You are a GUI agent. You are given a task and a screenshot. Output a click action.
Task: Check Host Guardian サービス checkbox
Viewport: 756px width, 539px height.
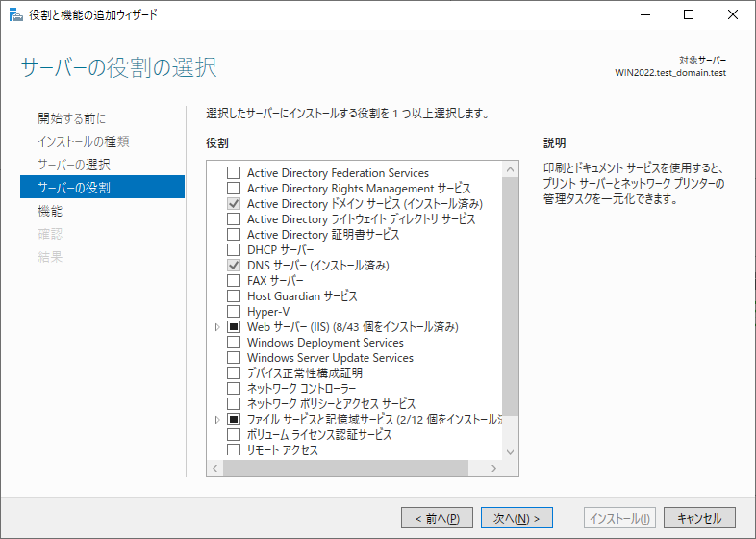(x=234, y=296)
